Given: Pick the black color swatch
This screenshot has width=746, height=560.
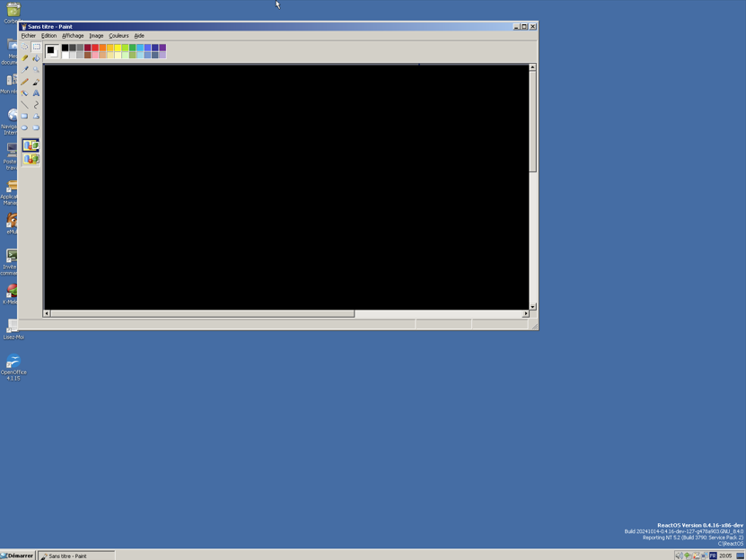Looking at the screenshot, I should click(66, 48).
